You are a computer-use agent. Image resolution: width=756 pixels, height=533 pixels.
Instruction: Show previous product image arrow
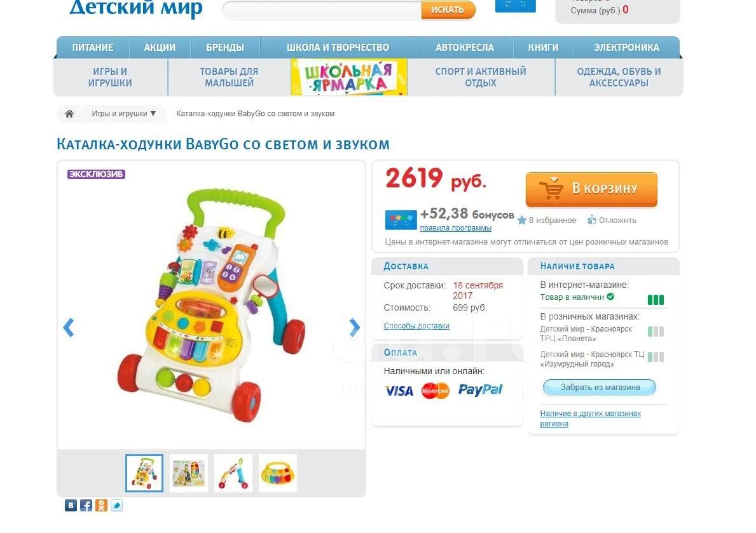(69, 328)
